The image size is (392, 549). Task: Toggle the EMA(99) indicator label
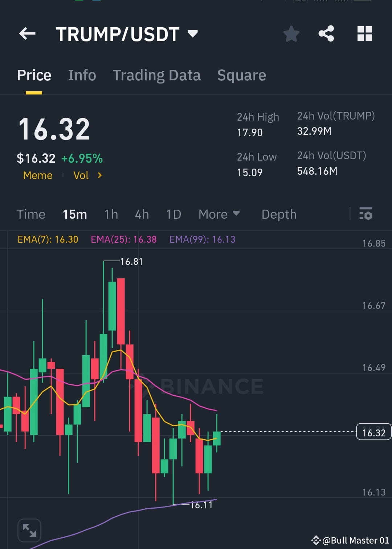(202, 239)
